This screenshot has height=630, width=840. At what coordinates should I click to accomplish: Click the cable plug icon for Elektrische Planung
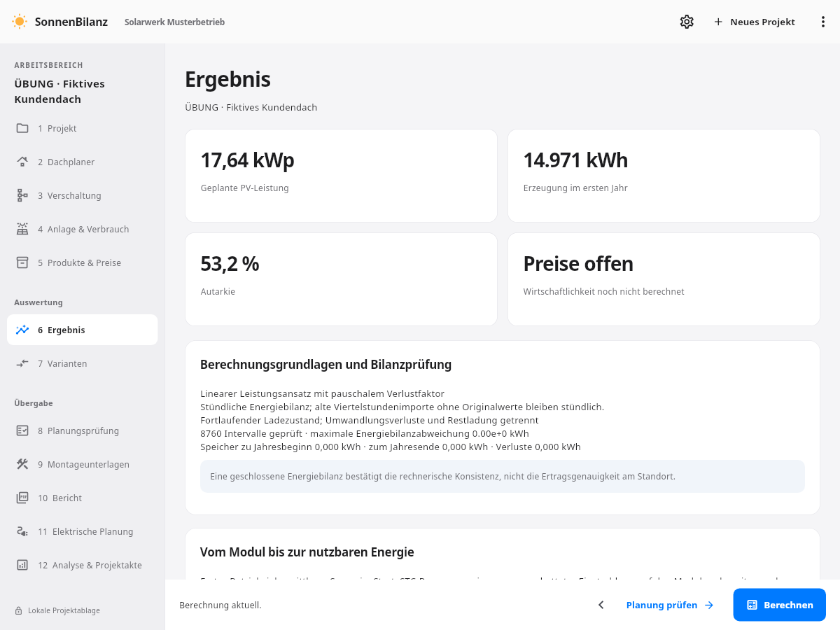pyautogui.click(x=22, y=531)
